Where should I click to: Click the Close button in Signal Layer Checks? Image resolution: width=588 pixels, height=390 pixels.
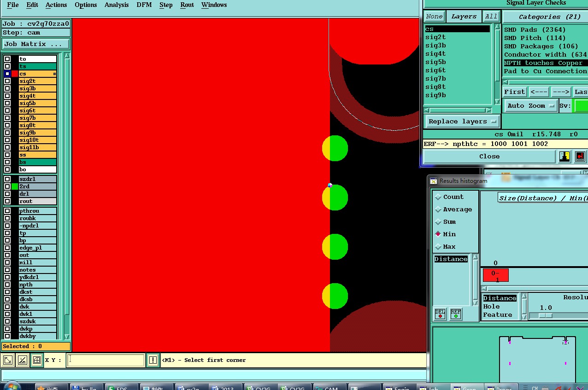(489, 157)
